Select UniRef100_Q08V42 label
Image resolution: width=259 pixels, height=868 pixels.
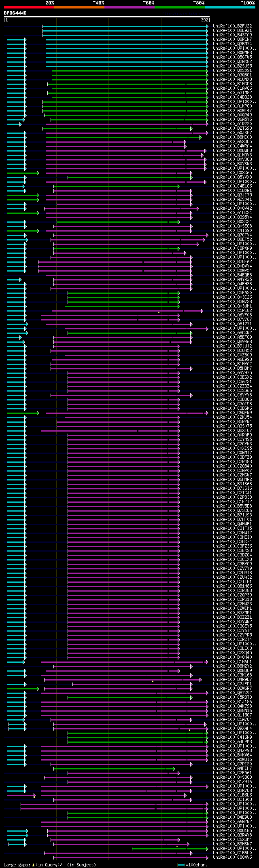(232, 208)
